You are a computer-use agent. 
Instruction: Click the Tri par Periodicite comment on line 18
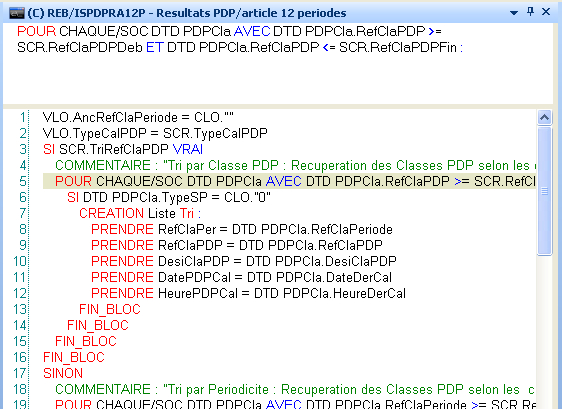pyautogui.click(x=295, y=390)
